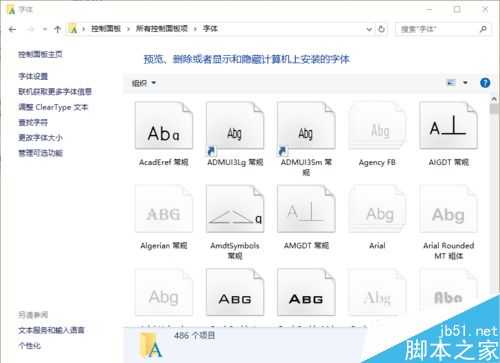Select Arial Rounded MT font icon
The height and width of the screenshot is (363, 500).
click(x=448, y=209)
